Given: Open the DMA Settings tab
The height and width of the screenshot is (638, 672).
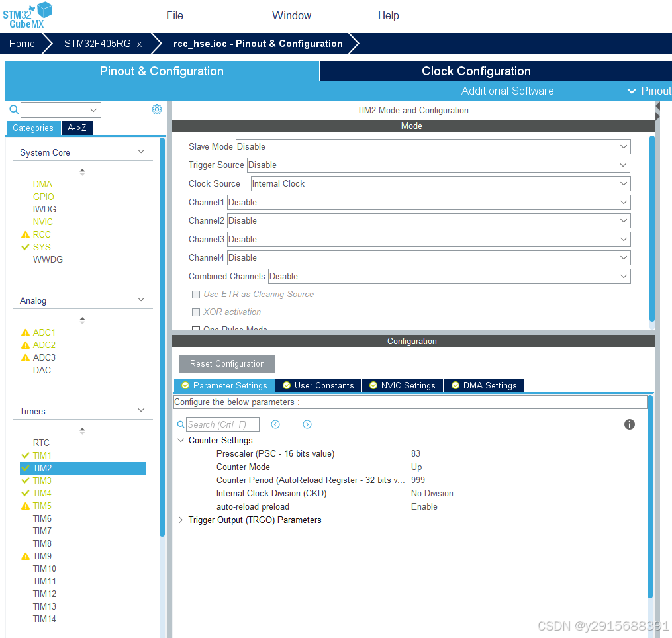Looking at the screenshot, I should [484, 385].
